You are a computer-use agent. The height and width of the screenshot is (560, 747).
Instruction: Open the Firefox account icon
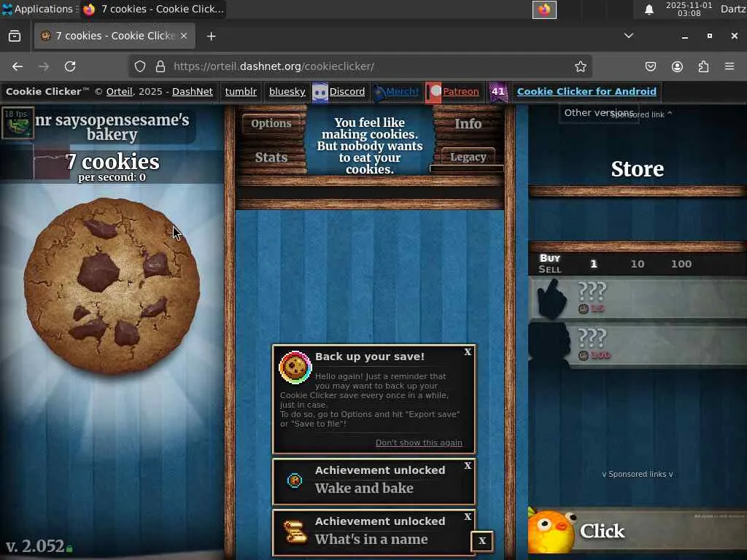(677, 66)
